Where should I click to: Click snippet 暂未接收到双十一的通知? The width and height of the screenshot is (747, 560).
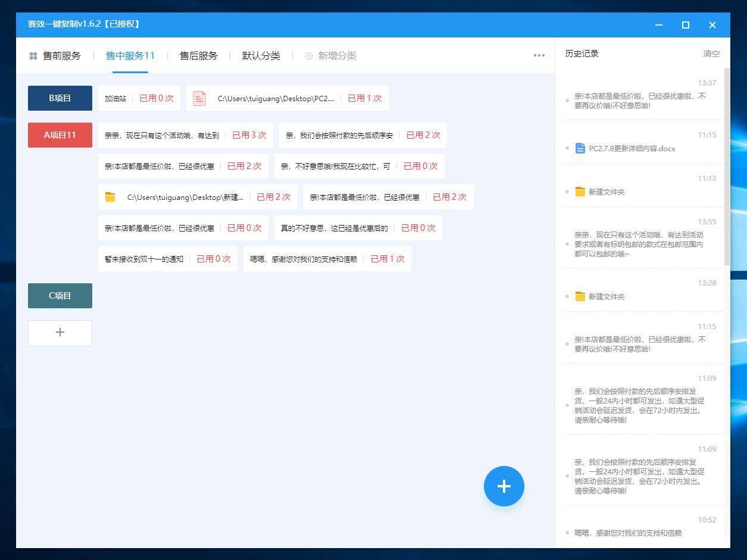pos(168,259)
